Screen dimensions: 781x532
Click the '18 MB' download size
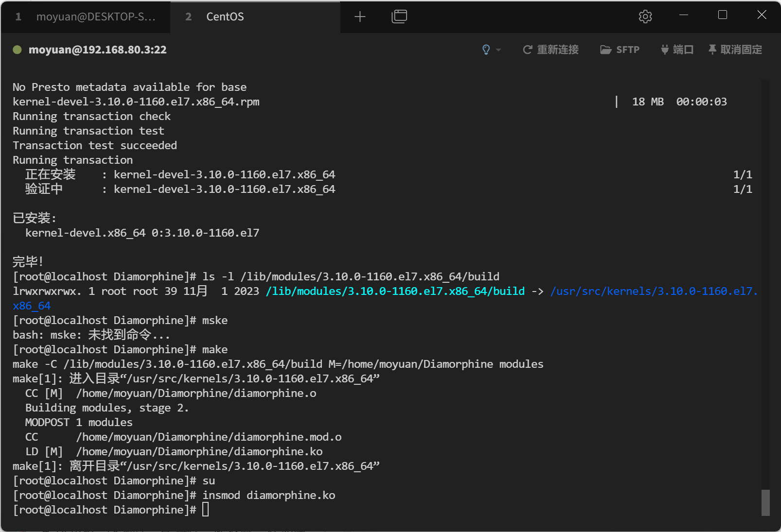(x=648, y=102)
